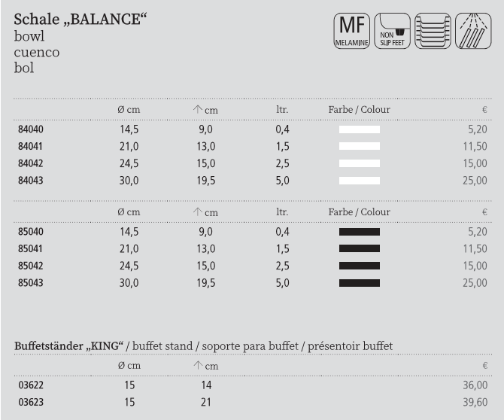Click article number 03623
The image size is (504, 420).
pos(31,403)
